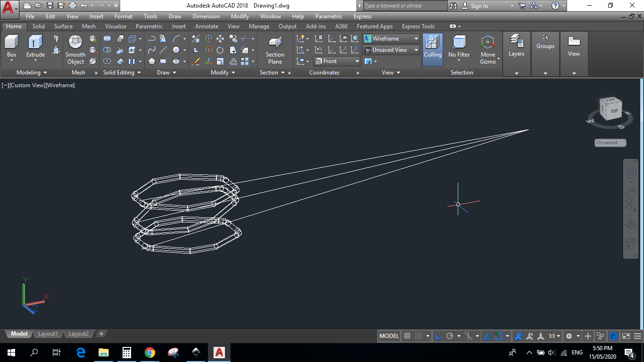Click the [Custom View] viewport label

pos(27,85)
